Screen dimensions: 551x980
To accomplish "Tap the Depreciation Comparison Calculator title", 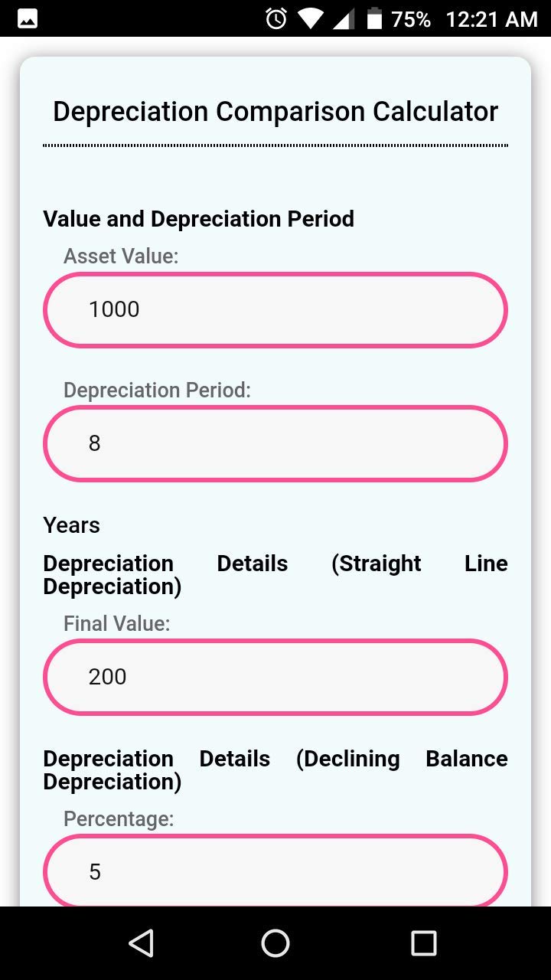I will [x=275, y=112].
